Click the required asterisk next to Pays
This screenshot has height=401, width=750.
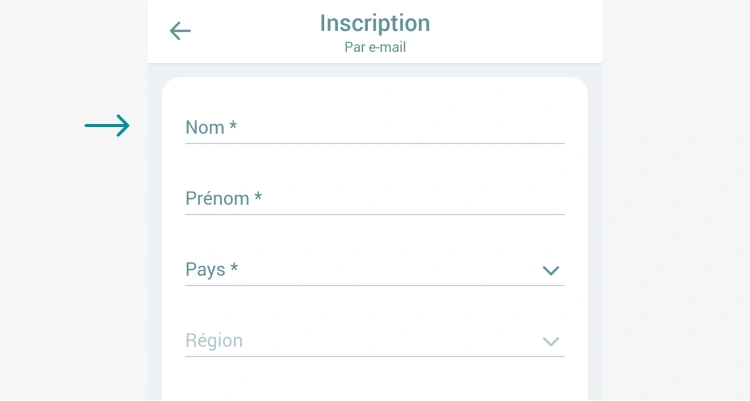pyautogui.click(x=234, y=268)
